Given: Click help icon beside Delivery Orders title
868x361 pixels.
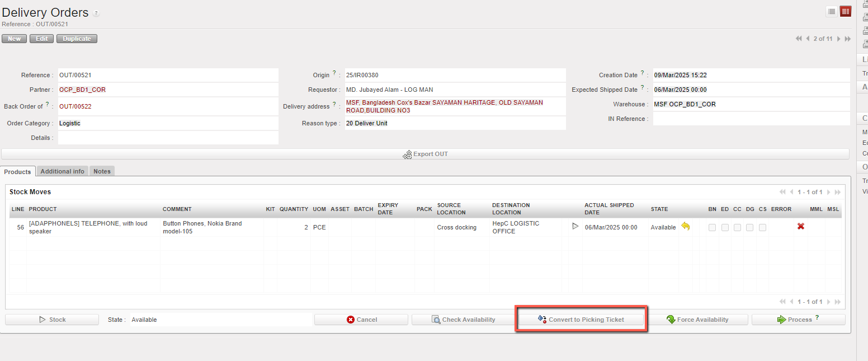Looking at the screenshot, I should (x=96, y=13).
